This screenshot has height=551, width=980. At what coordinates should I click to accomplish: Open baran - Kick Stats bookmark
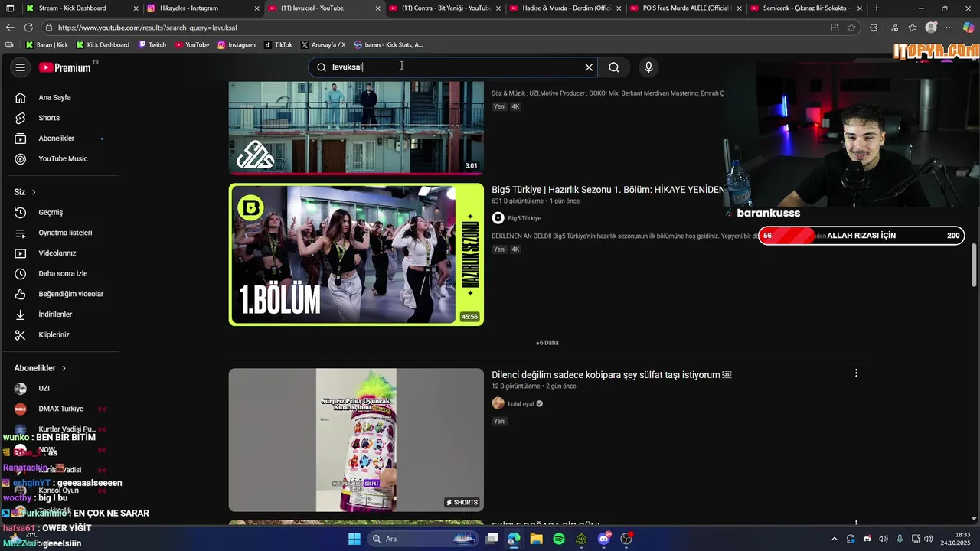click(388, 44)
